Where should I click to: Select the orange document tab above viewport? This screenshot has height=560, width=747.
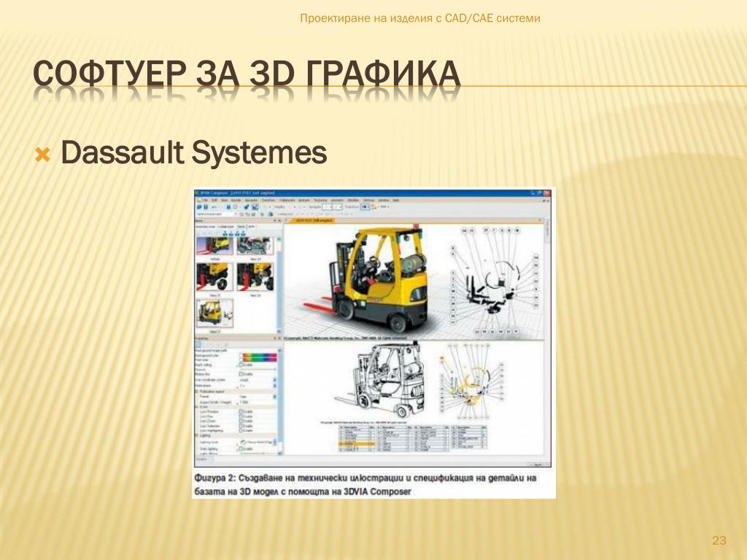click(311, 220)
